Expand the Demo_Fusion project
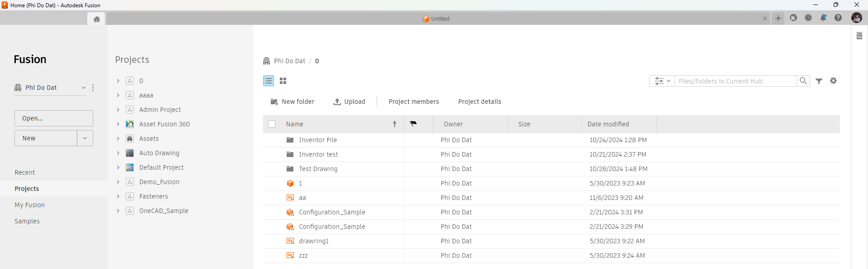868x269 pixels. click(118, 182)
